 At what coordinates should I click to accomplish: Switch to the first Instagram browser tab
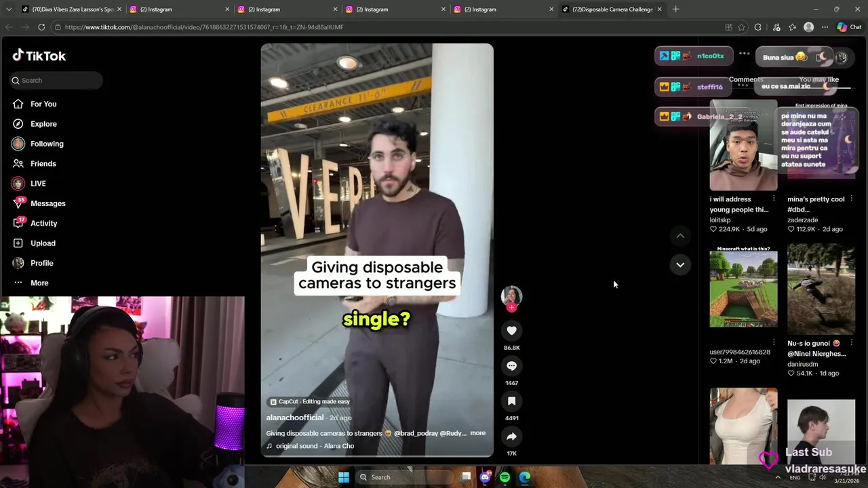178,9
